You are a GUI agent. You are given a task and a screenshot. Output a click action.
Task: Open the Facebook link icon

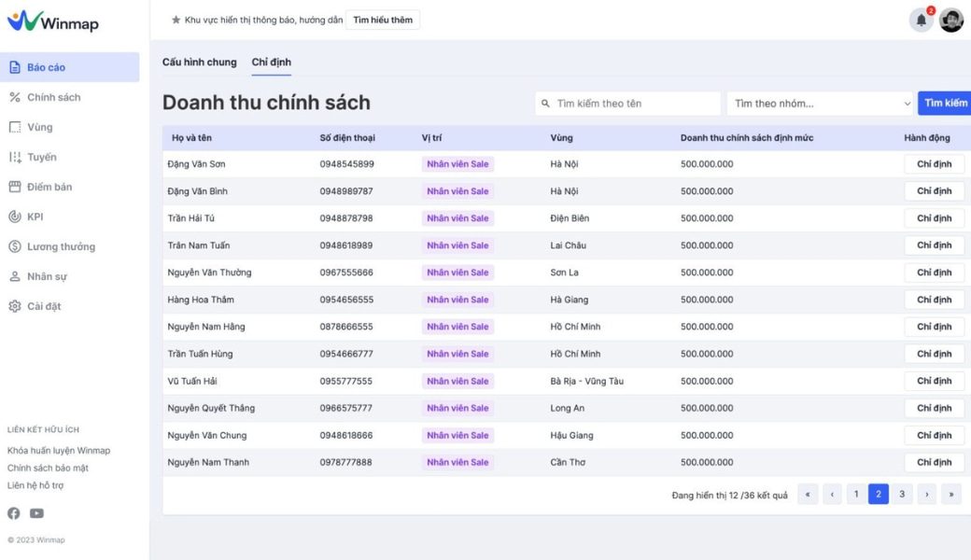click(14, 513)
